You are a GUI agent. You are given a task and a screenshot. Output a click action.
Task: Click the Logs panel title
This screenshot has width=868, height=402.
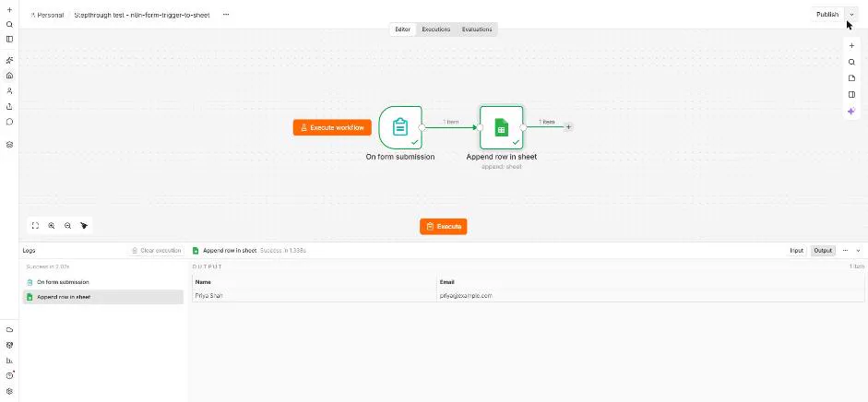[29, 251]
